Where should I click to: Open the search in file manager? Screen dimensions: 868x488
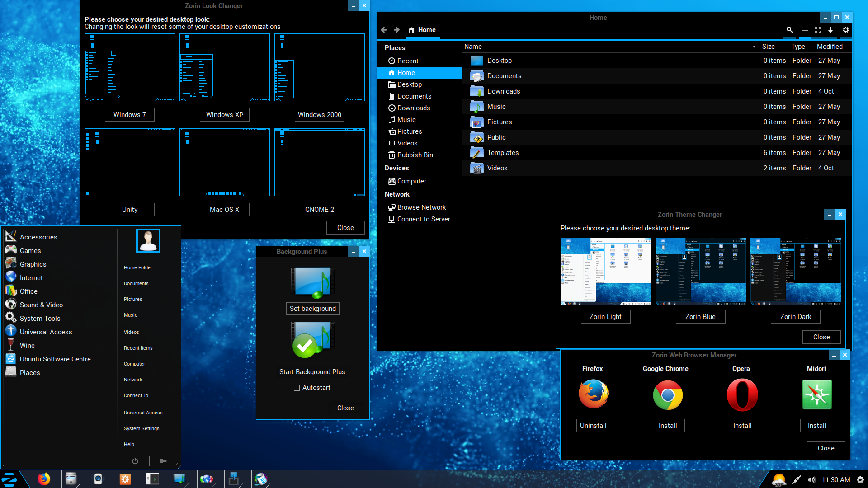click(789, 30)
